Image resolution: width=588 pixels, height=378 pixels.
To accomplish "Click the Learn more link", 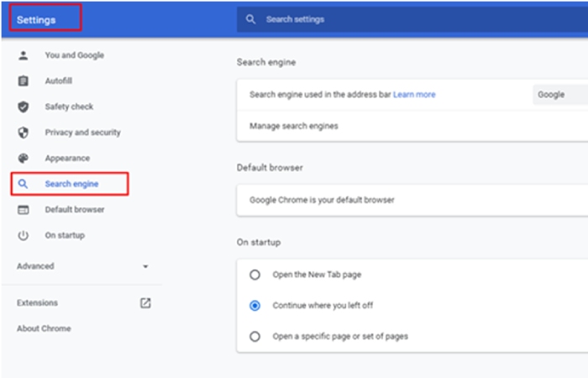I will pyautogui.click(x=414, y=94).
